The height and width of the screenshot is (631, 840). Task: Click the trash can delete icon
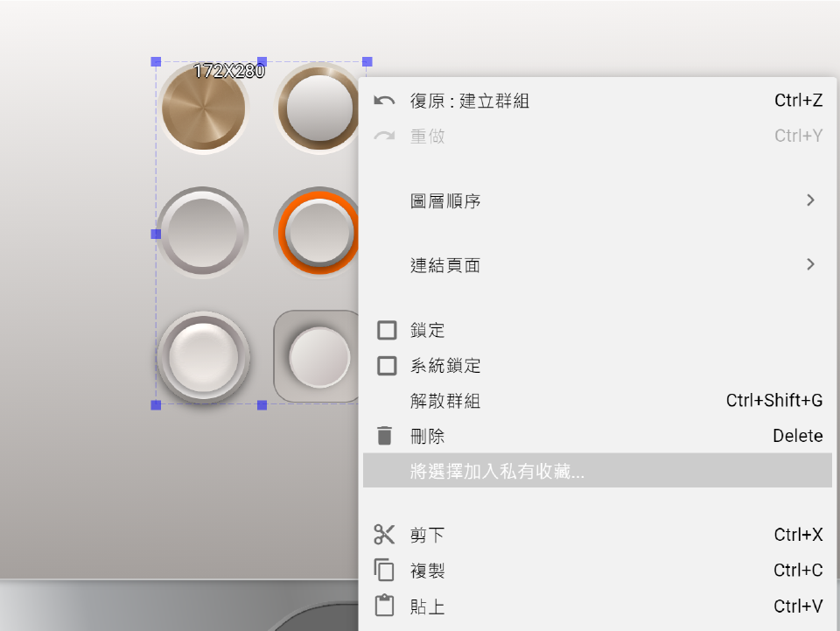pos(384,436)
